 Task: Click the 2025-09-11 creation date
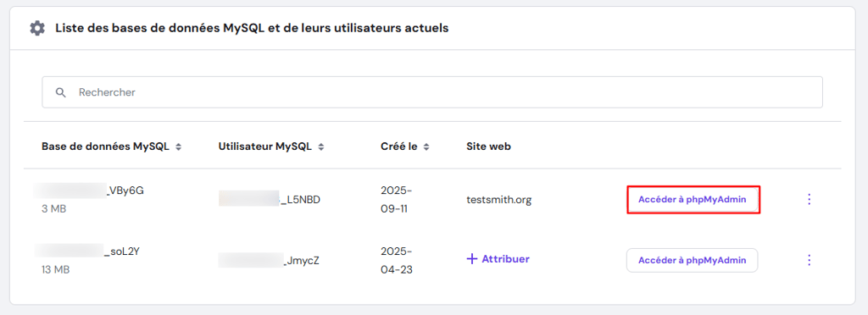click(x=397, y=200)
